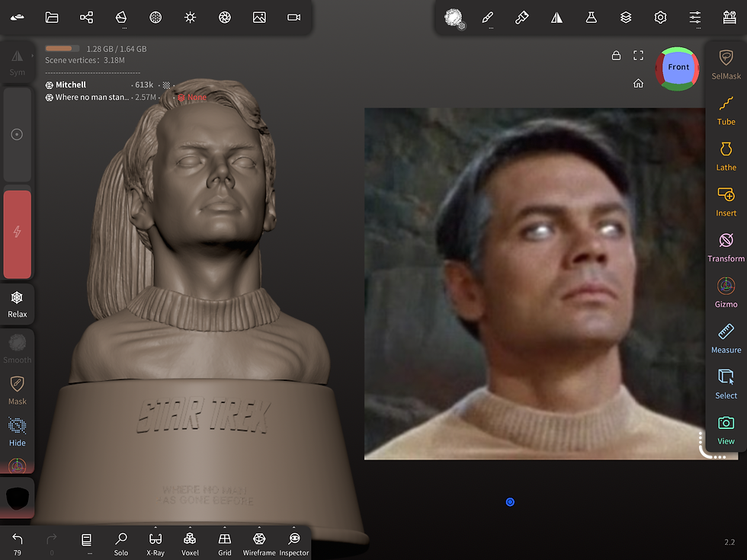Click the Front view cube
Viewport: 747px width, 560px height.
click(678, 69)
